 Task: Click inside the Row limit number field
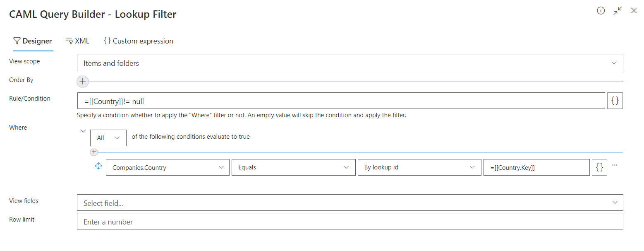pos(350,221)
